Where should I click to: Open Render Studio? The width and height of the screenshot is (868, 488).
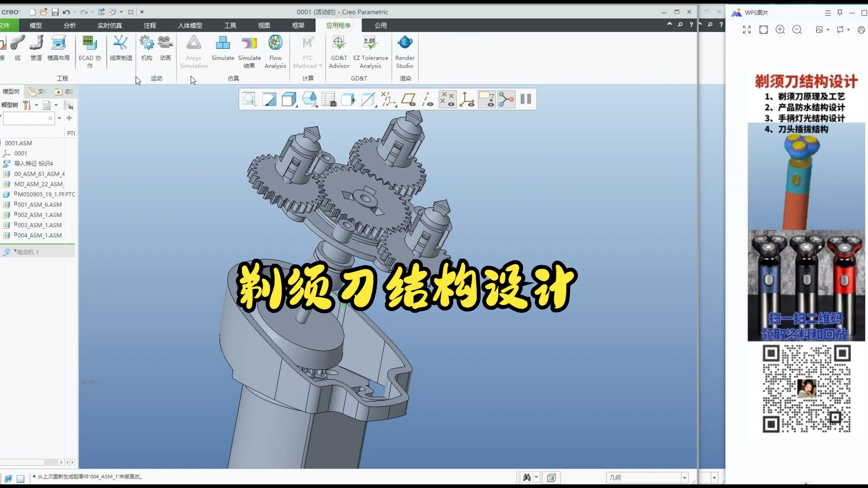pyautogui.click(x=405, y=52)
